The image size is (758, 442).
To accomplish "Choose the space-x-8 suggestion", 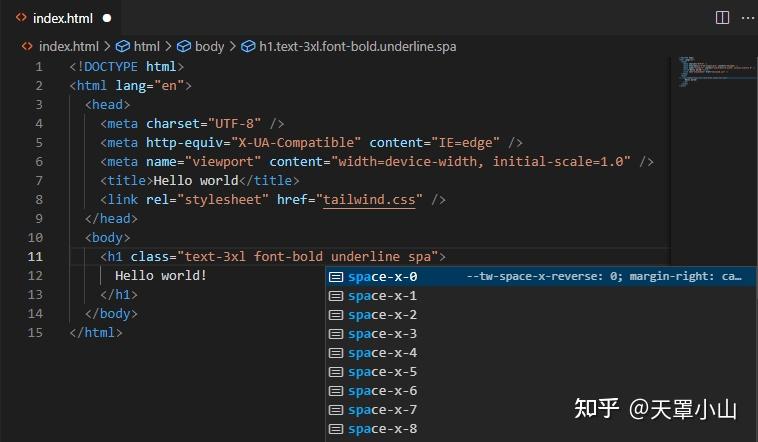I will coord(541,429).
